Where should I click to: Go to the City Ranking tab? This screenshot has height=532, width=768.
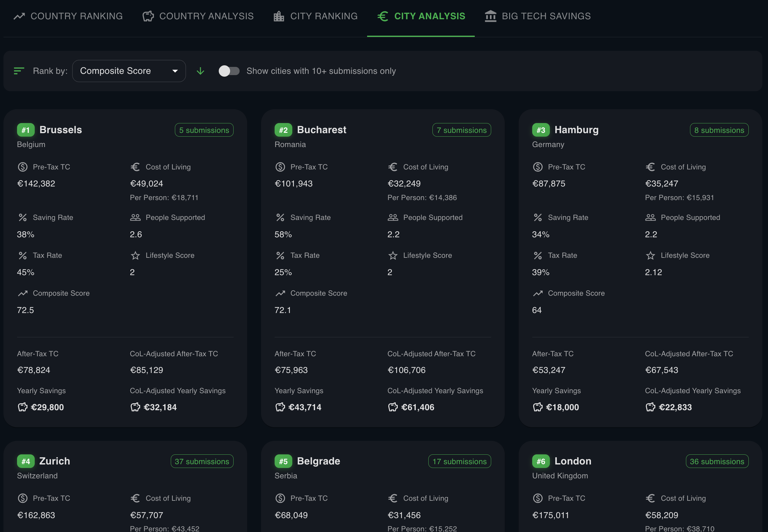315,16
